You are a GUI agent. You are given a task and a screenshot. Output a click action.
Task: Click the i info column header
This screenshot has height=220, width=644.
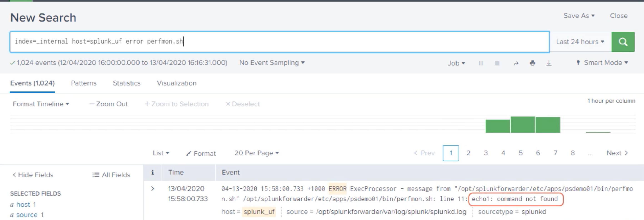152,172
